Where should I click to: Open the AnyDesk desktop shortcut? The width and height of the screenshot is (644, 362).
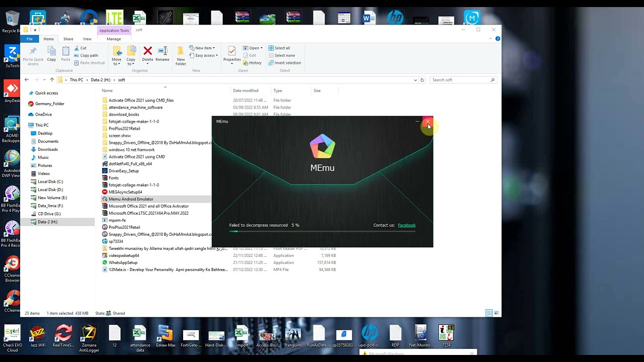12,92
